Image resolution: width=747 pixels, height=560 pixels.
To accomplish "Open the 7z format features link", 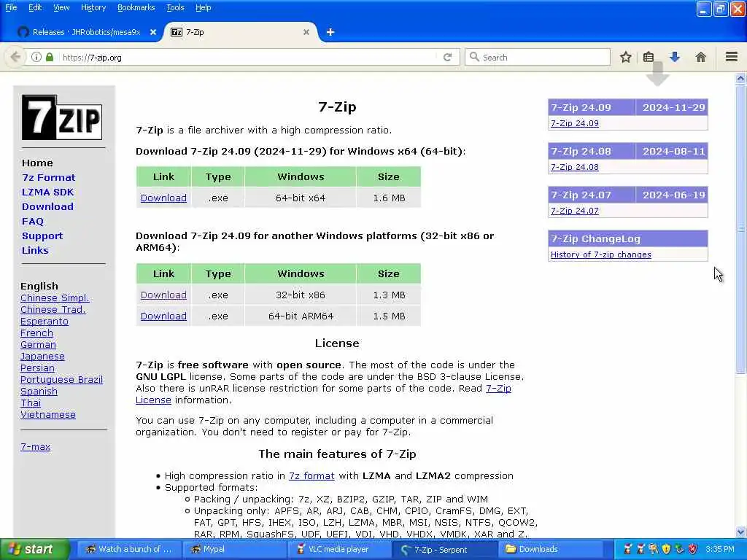I will coord(311,475).
